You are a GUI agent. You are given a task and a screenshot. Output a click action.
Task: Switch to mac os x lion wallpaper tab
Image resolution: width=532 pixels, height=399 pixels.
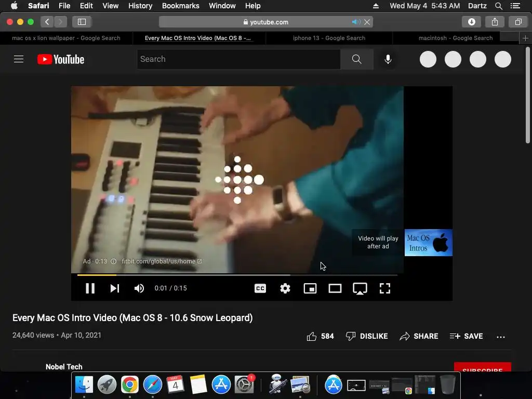tap(66, 38)
